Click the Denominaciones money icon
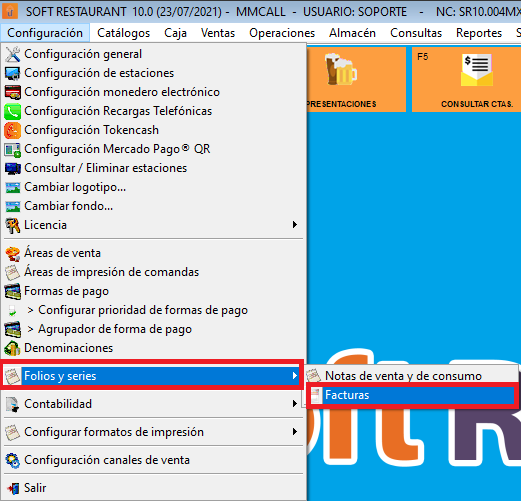This screenshot has height=501, width=521. [13, 348]
